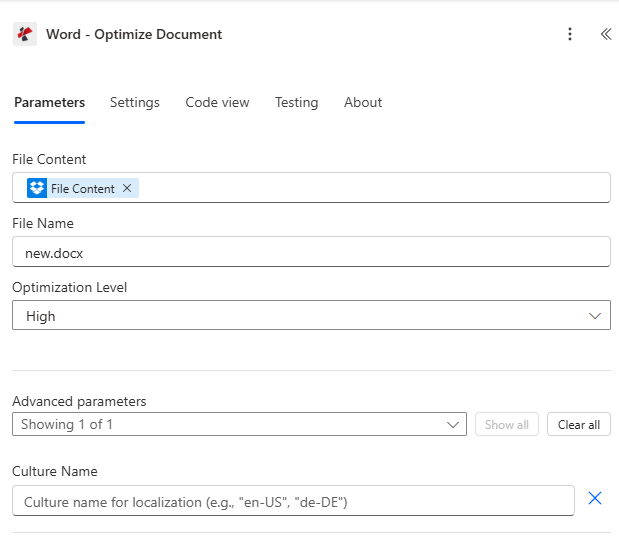
Task: Click the Clear all button
Action: [x=579, y=424]
